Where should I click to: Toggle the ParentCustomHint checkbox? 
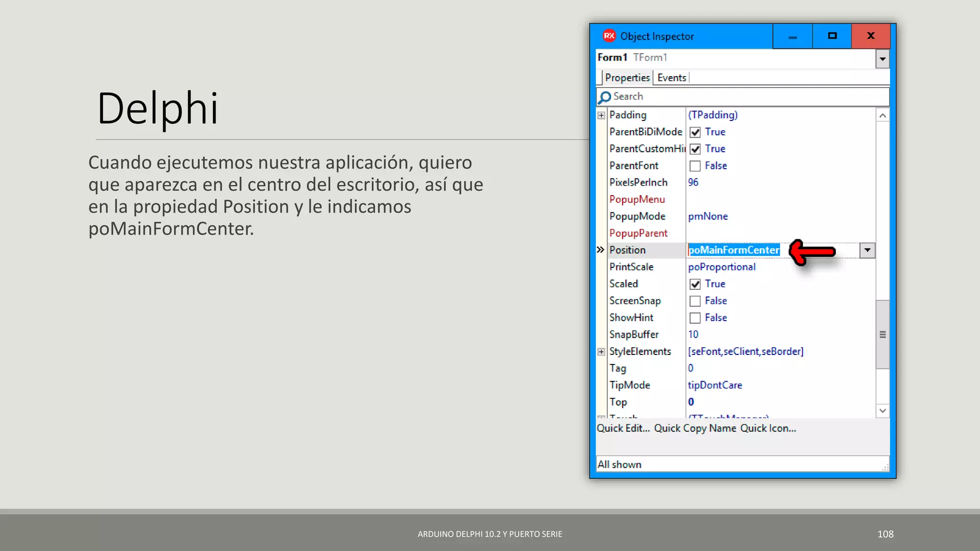(695, 149)
